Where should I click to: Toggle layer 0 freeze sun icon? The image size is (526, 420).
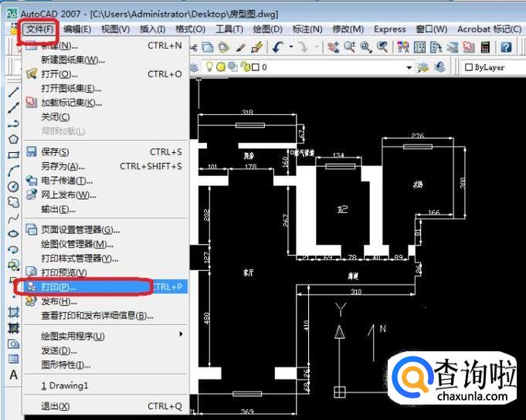tap(221, 67)
